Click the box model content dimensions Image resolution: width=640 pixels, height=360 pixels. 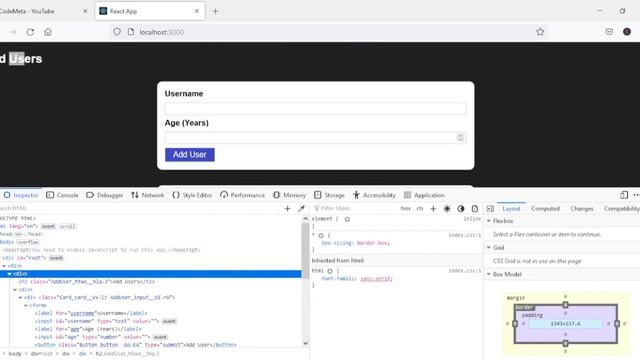coord(565,324)
